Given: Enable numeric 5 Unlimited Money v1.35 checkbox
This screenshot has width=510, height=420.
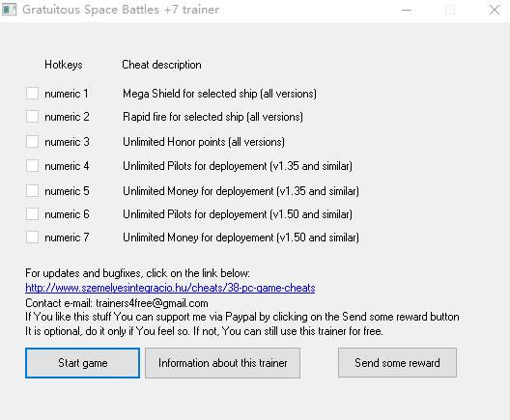Looking at the screenshot, I should click(32, 191).
